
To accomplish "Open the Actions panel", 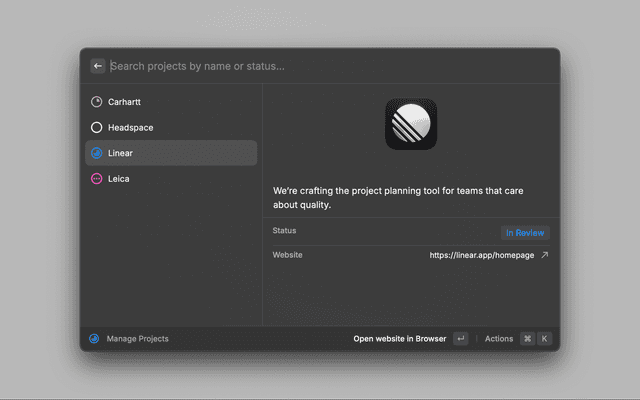I will [499, 339].
